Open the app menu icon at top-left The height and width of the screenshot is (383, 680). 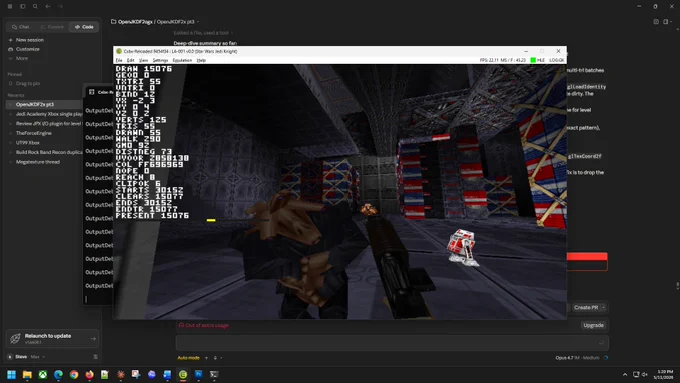point(10,7)
